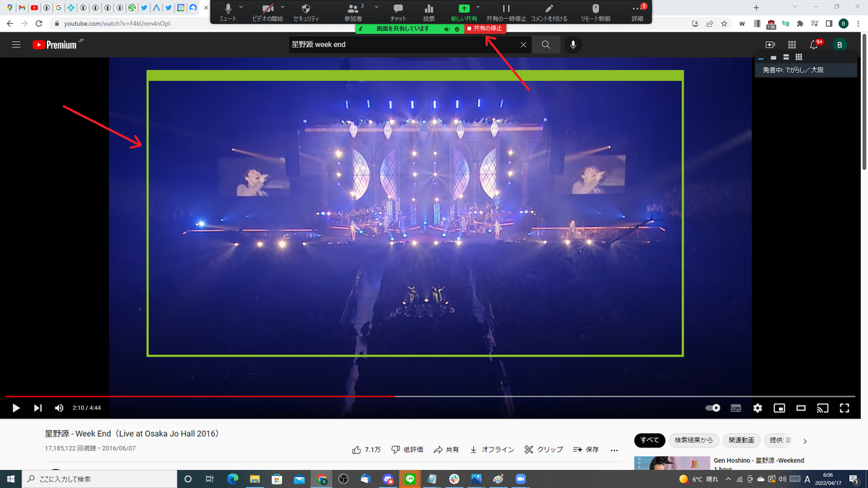Create a clip via クリップ
This screenshot has width=868, height=488.
[544, 449]
